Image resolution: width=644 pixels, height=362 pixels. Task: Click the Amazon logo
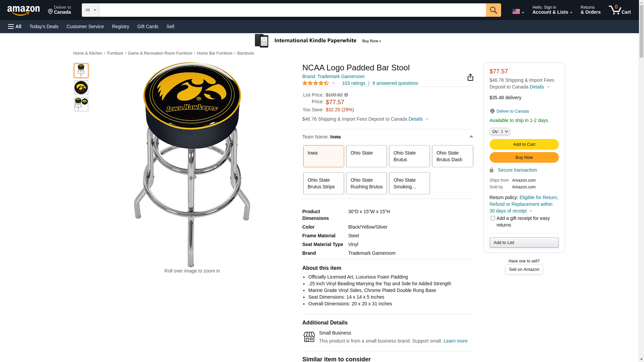coord(23,10)
